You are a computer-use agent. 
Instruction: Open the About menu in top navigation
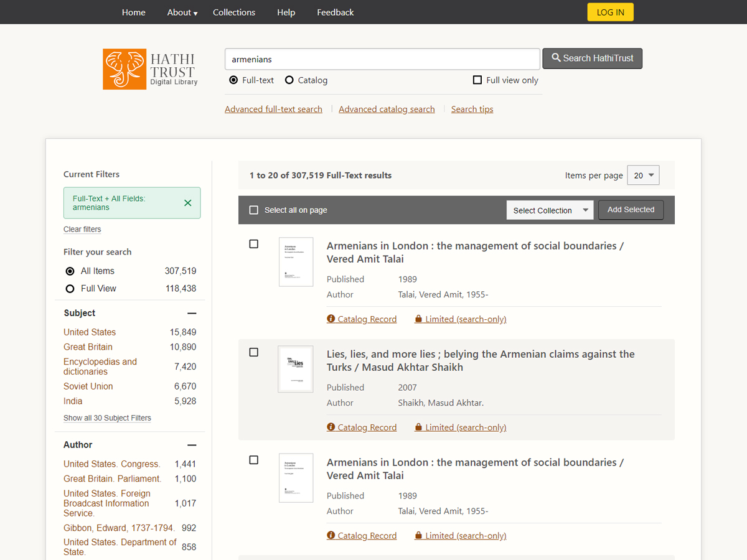click(x=182, y=12)
